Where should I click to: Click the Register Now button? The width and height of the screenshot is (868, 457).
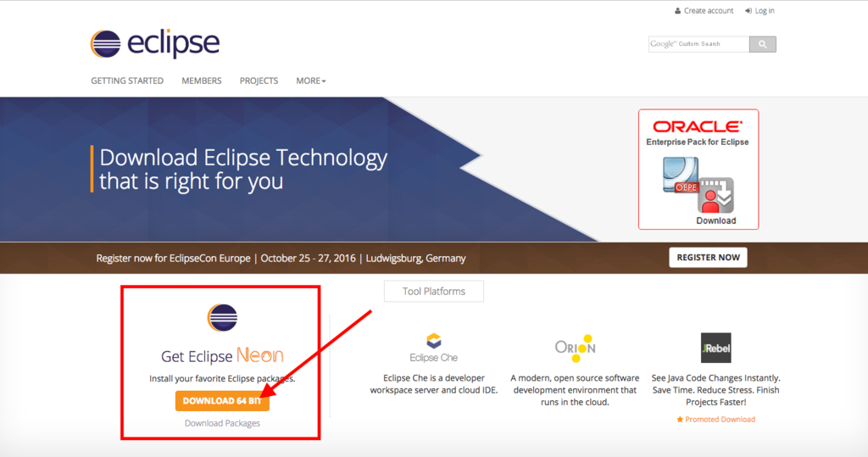click(x=708, y=258)
